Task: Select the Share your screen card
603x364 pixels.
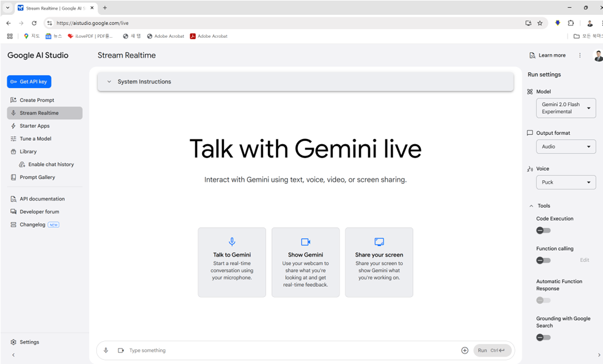Action: click(379, 262)
